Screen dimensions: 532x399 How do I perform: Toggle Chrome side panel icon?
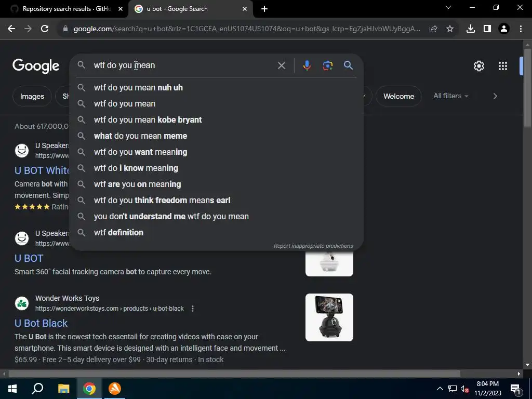[487, 29]
